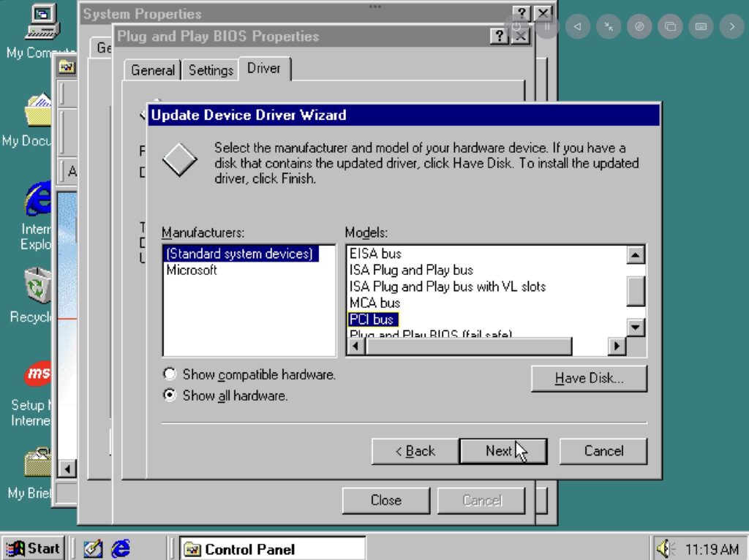
Task: Select MCA bus model
Action: point(374,303)
